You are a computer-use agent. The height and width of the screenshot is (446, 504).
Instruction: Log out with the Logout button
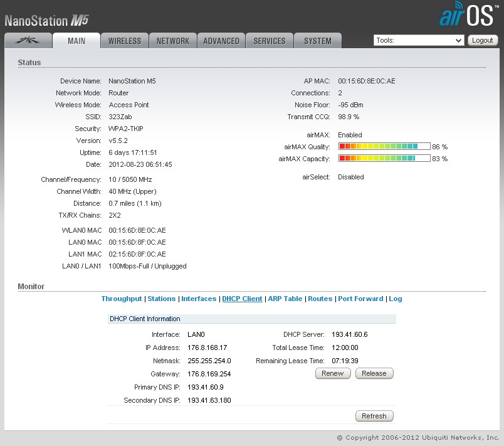pos(483,40)
